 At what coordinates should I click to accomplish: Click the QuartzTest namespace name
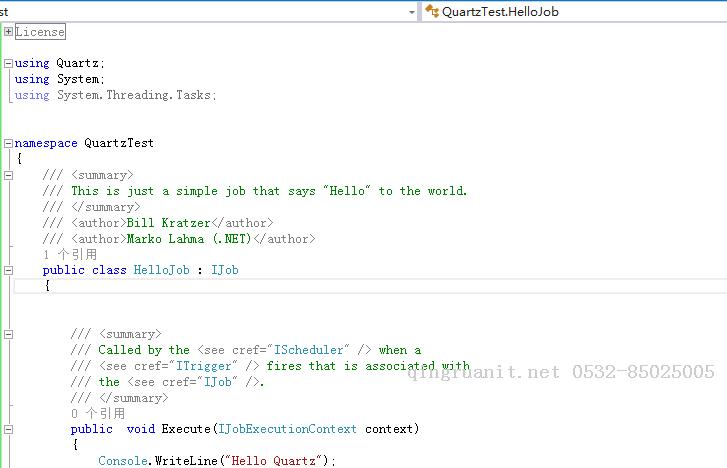tap(119, 143)
